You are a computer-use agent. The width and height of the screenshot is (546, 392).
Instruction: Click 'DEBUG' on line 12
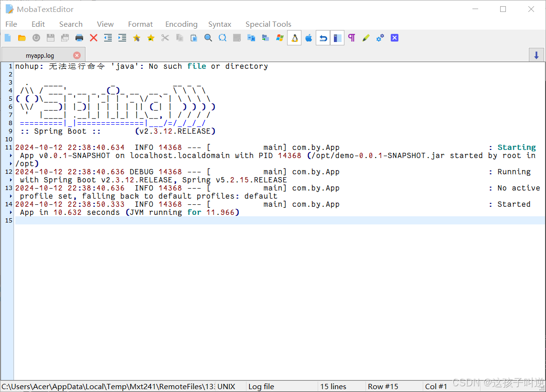point(142,171)
